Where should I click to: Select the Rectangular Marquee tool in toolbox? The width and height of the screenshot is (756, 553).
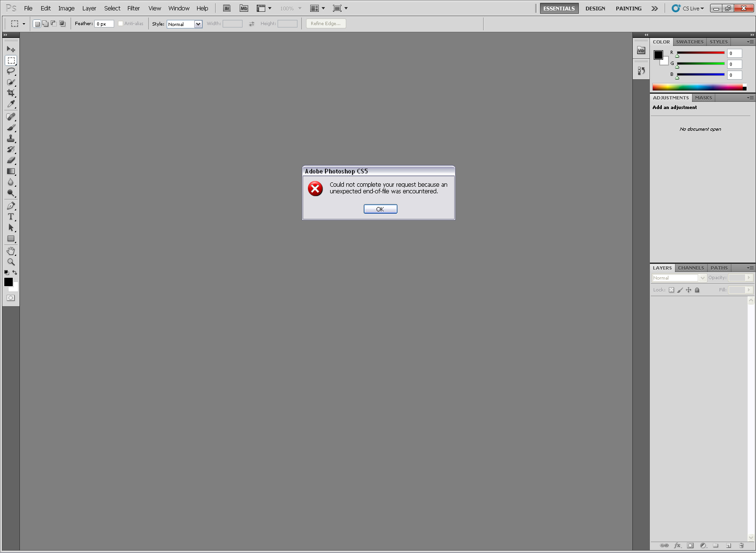(x=11, y=60)
